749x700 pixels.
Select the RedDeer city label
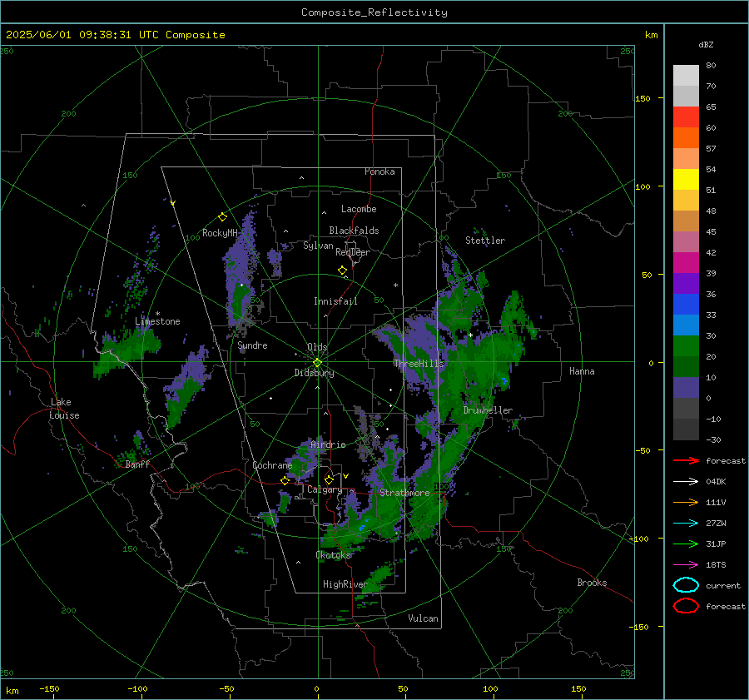(353, 252)
